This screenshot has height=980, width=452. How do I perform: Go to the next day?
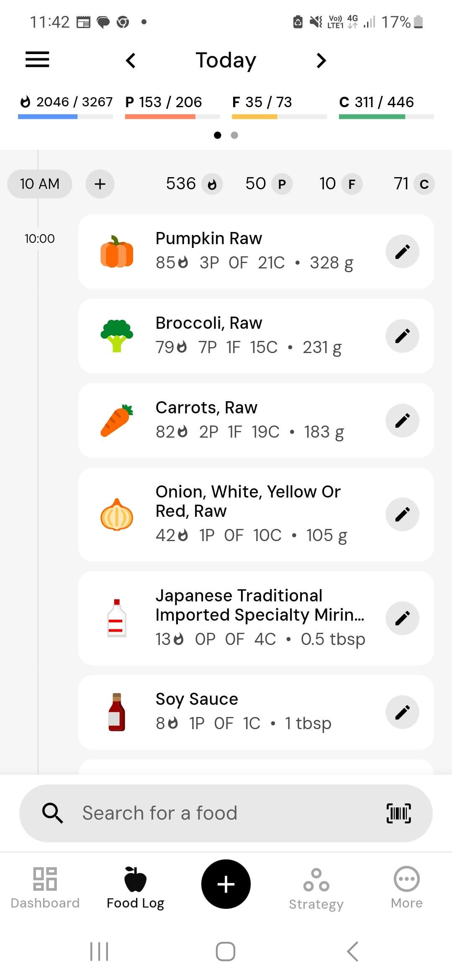(x=321, y=60)
